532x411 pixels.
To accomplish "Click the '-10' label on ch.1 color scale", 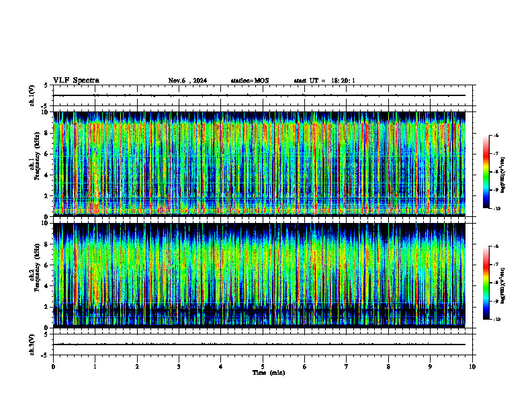I will (497, 209).
